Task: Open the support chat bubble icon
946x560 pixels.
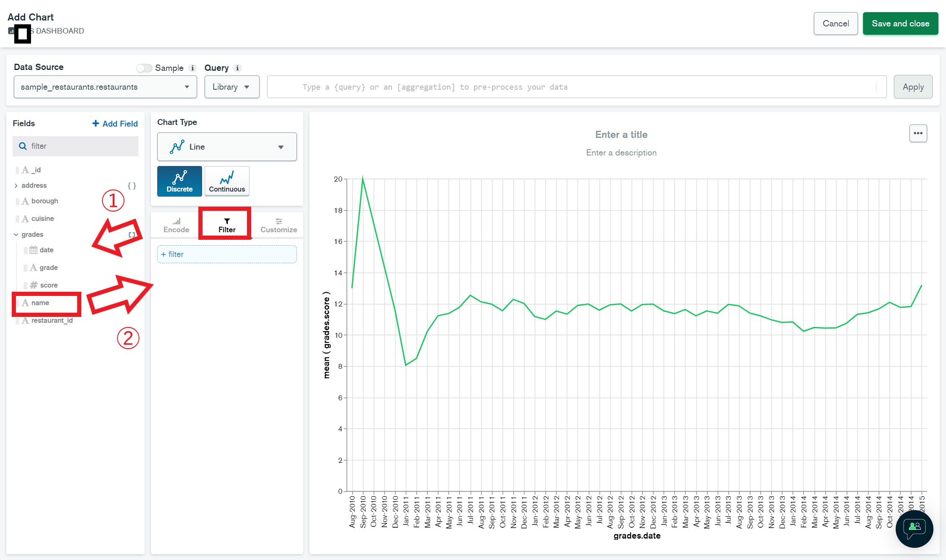Action: pyautogui.click(x=914, y=529)
